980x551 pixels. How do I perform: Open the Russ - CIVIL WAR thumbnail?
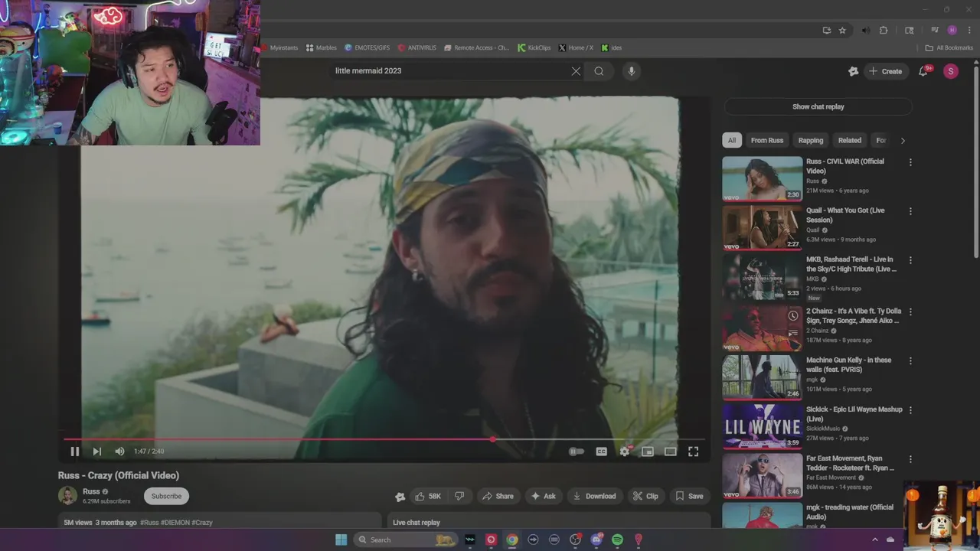tap(762, 178)
